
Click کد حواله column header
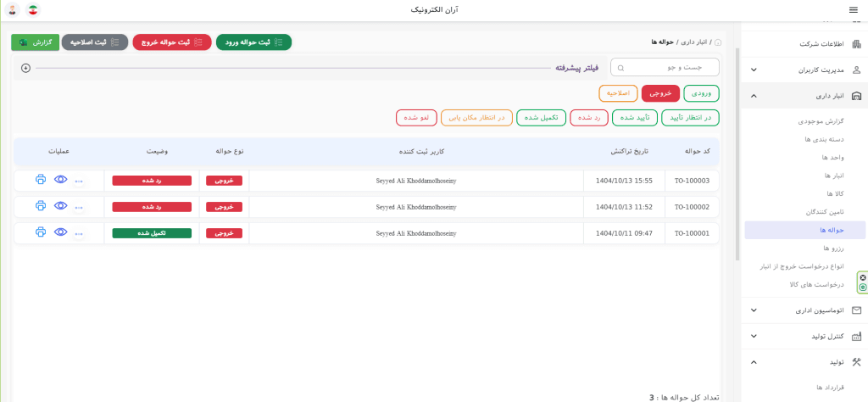click(698, 152)
